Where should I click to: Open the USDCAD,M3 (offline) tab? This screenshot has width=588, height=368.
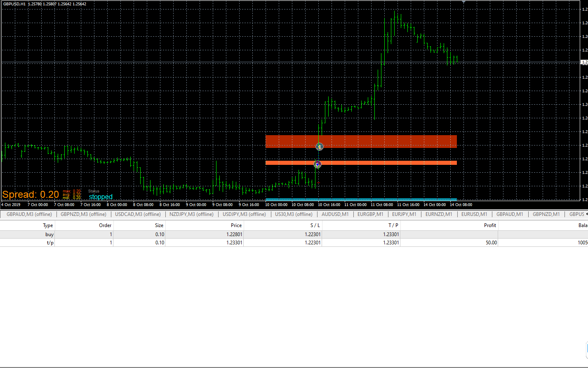click(138, 214)
